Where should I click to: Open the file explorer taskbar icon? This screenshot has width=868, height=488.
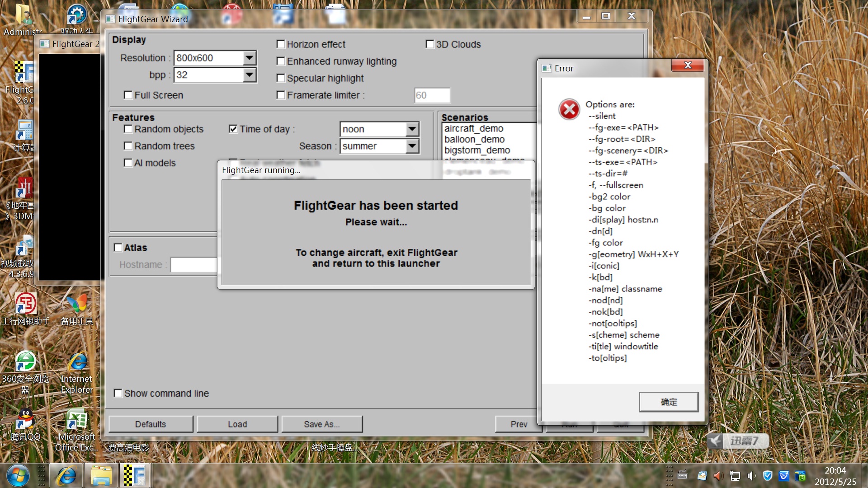[x=101, y=476]
